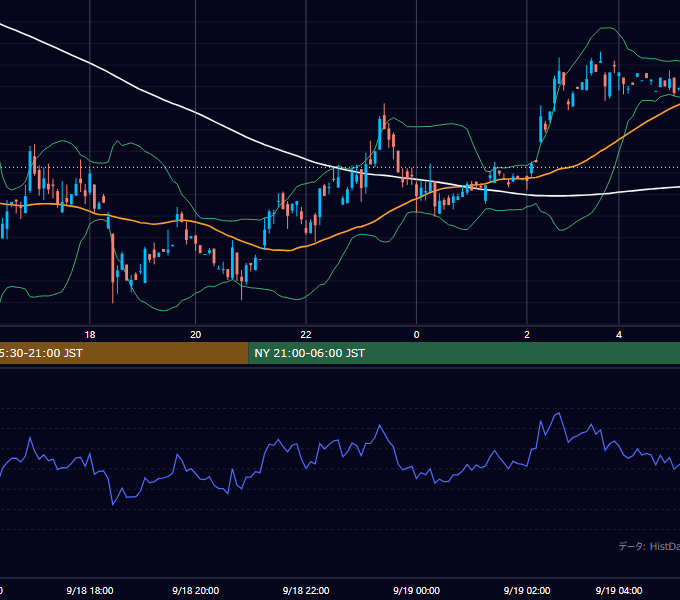Click the "9/18 18:00" date label
Screen dimensions: 680x600
coord(90,591)
